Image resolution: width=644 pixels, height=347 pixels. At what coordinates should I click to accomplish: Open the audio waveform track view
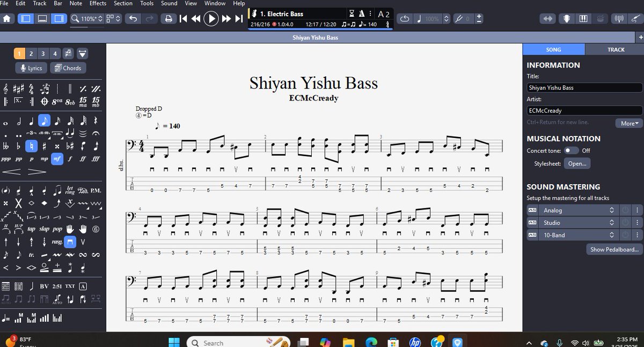(x=548, y=19)
